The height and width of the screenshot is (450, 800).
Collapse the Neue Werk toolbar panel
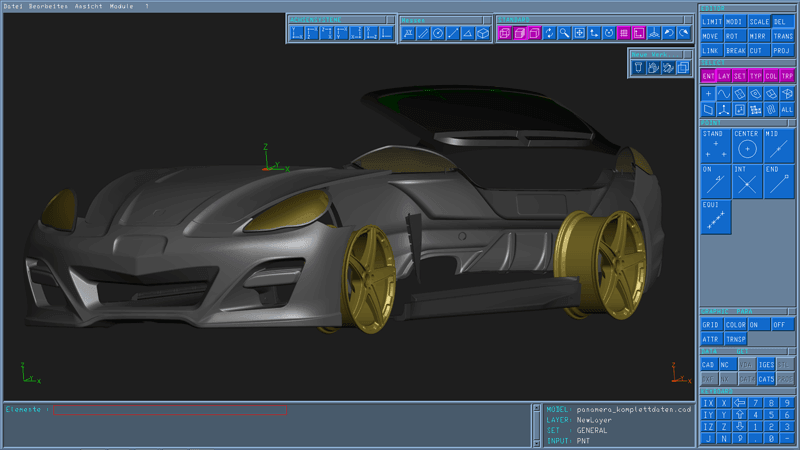pyautogui.click(x=688, y=54)
